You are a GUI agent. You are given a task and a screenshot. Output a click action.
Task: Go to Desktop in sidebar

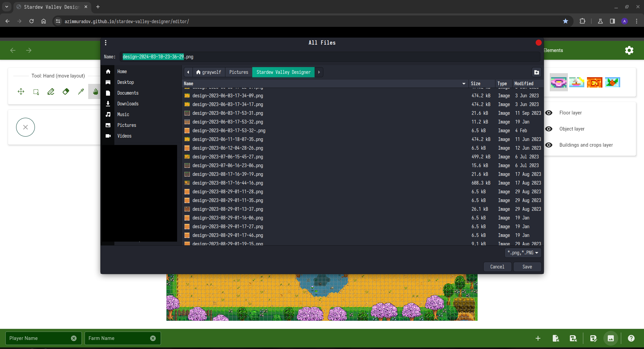(125, 82)
